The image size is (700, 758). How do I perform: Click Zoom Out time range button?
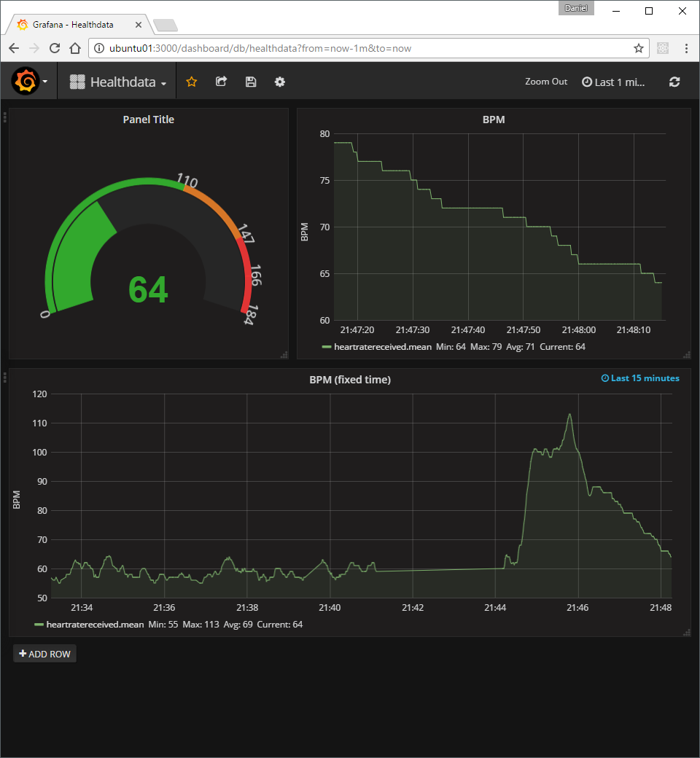(546, 82)
